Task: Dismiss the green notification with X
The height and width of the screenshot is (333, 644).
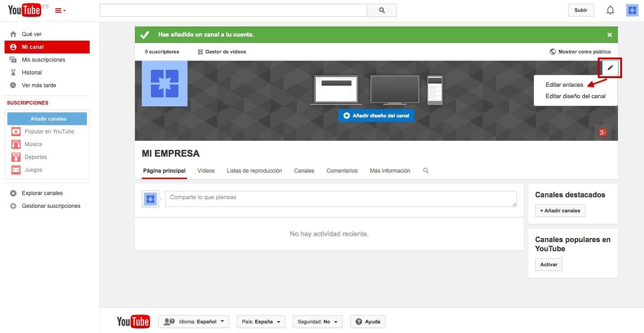Action: point(609,35)
